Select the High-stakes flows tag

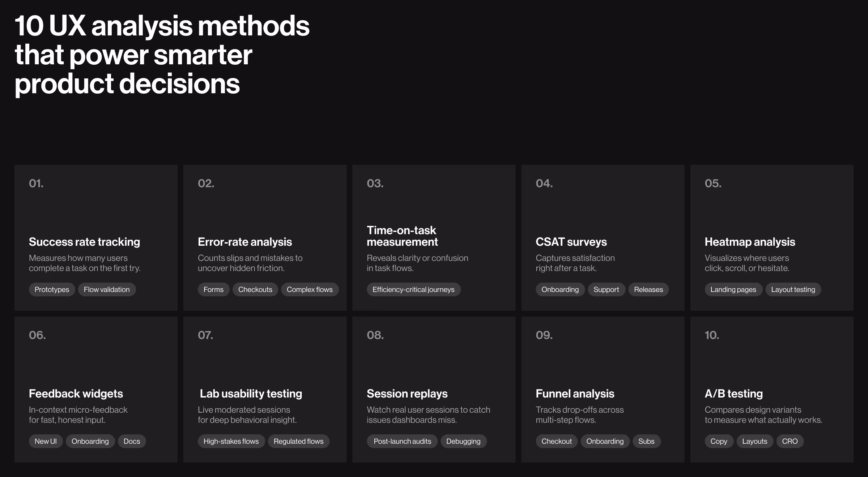[231, 441]
